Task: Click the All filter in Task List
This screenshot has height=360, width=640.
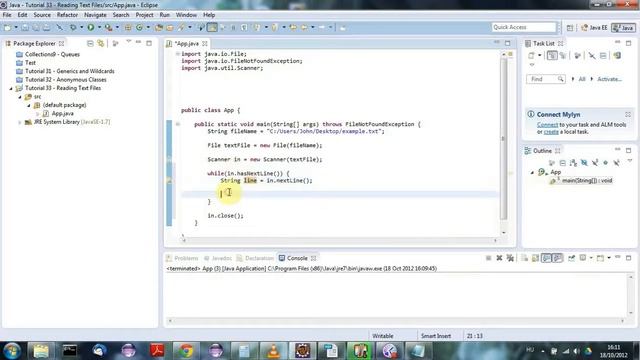Action: [582, 79]
